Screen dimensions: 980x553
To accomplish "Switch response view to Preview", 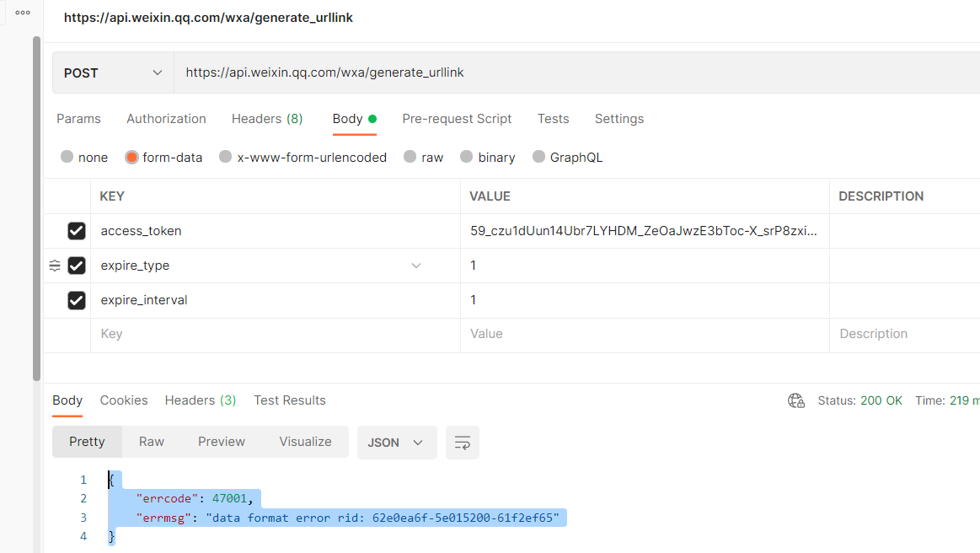I will click(222, 442).
